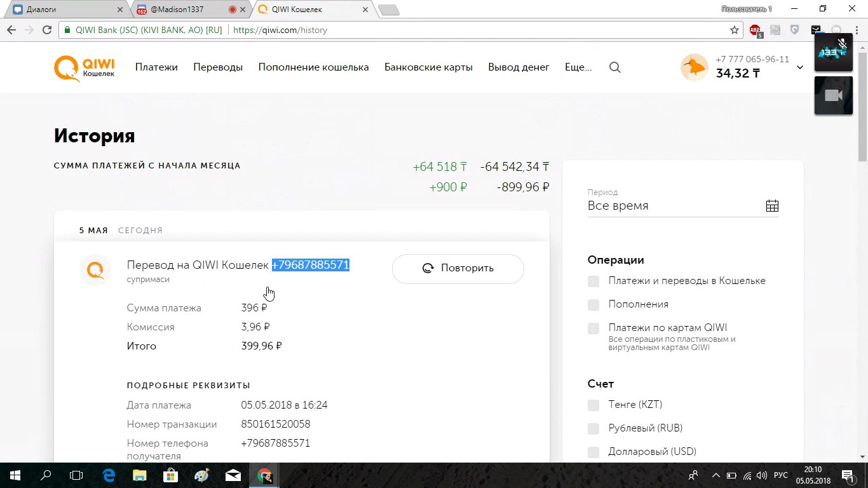Click the volume icon in system tray
Viewport: 868px width, 488px height.
[761, 475]
